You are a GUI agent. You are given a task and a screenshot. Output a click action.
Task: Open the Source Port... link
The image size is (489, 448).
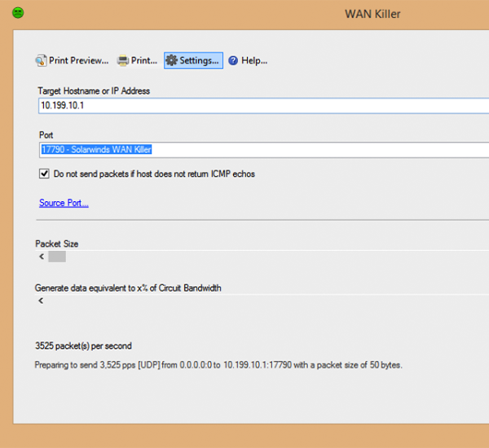[x=64, y=203]
